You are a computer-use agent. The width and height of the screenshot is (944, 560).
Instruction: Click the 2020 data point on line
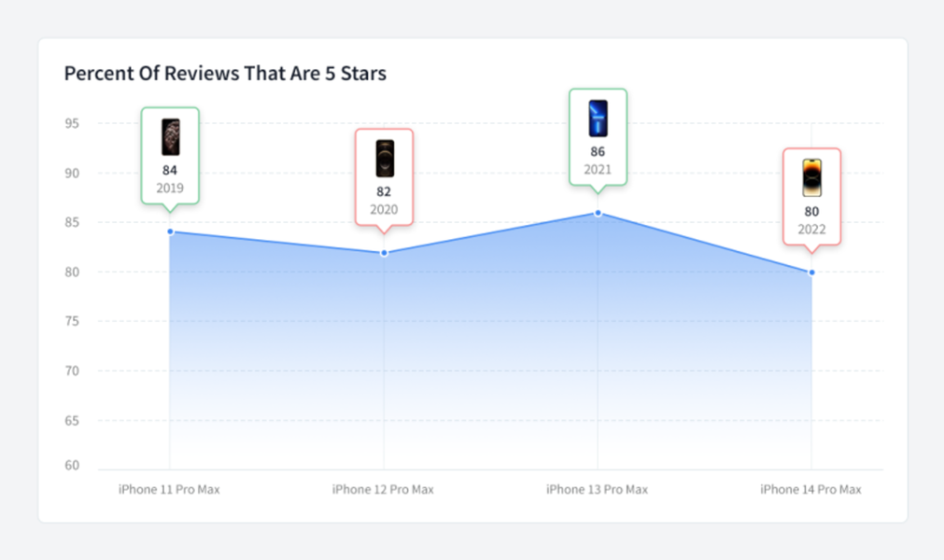(384, 252)
